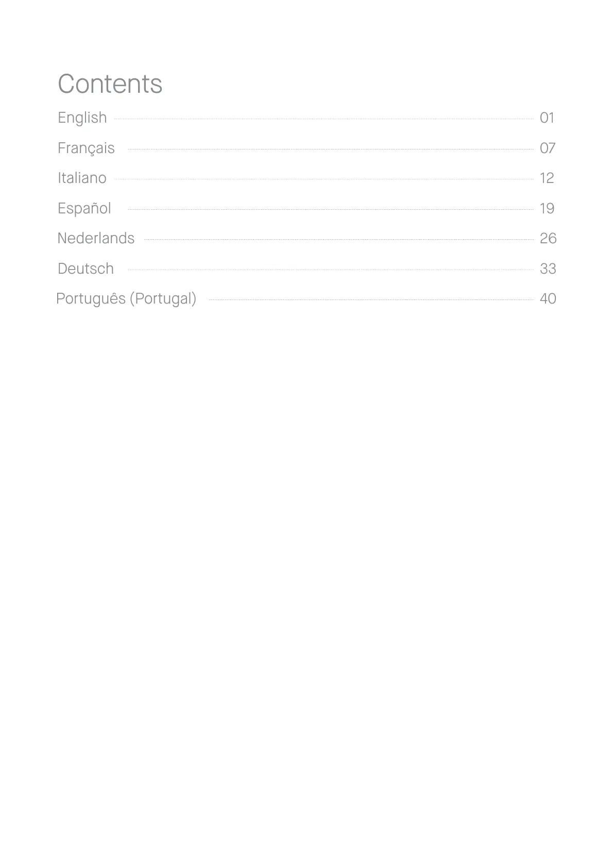Screen dimensions: 613x868
Task: Click the dotted leader line after Português (Portugal)
Action: [x=371, y=299]
